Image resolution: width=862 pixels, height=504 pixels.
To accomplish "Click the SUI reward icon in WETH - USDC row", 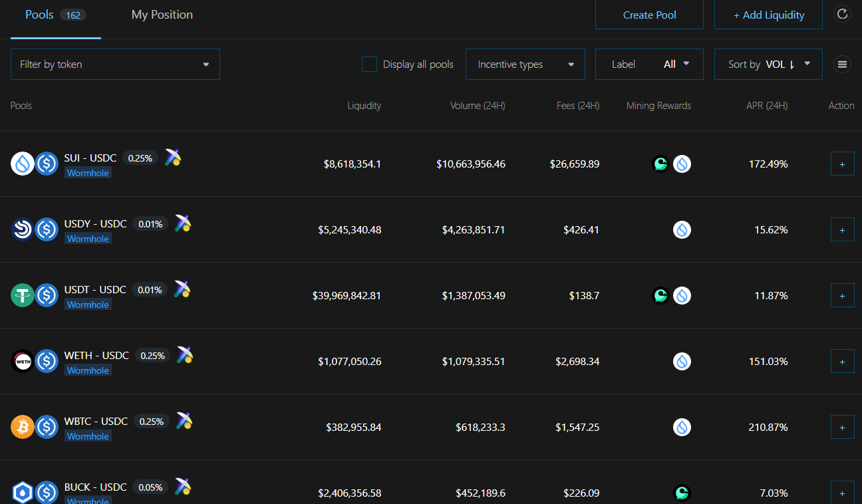I will pyautogui.click(x=682, y=361).
